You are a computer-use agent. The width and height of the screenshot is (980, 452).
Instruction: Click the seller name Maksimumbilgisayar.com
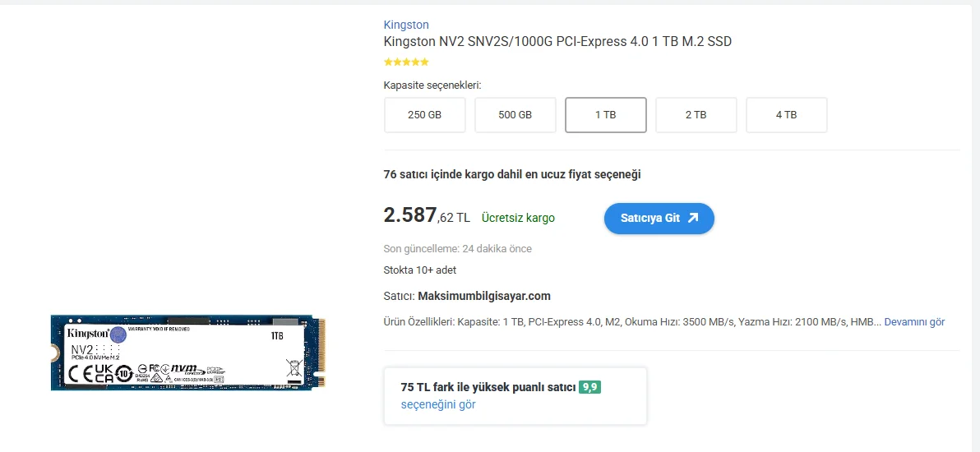(x=483, y=296)
